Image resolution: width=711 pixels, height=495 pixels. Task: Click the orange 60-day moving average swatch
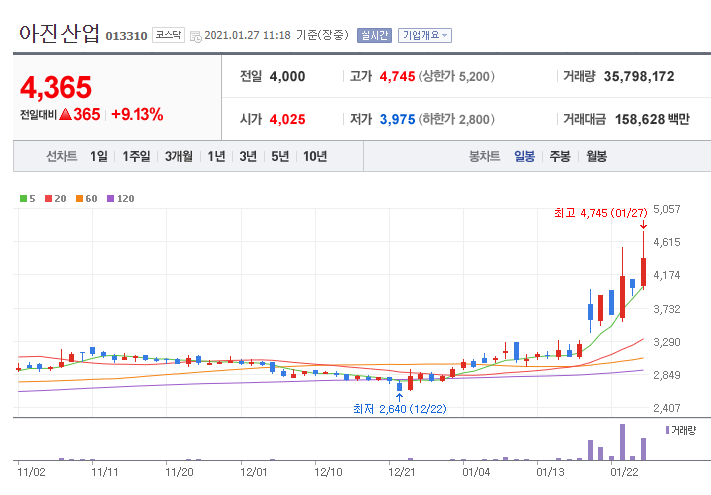79,199
